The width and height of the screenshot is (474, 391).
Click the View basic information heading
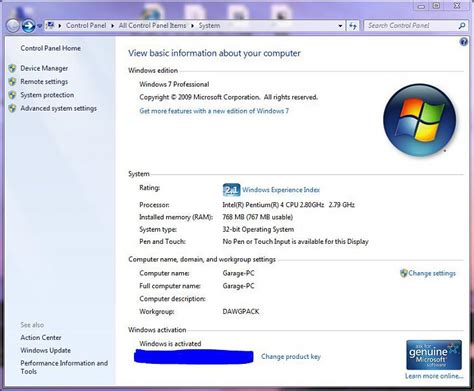(x=214, y=53)
